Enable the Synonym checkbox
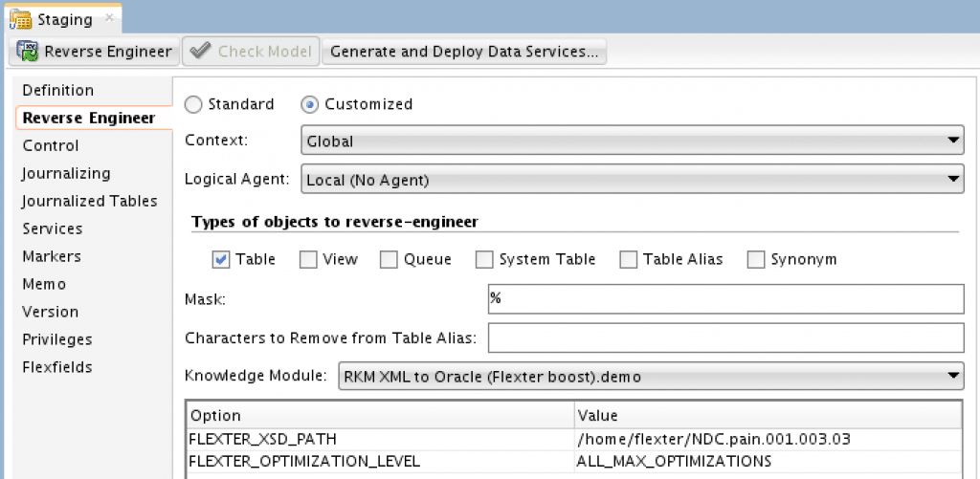This screenshot has width=980, height=479. click(x=756, y=259)
